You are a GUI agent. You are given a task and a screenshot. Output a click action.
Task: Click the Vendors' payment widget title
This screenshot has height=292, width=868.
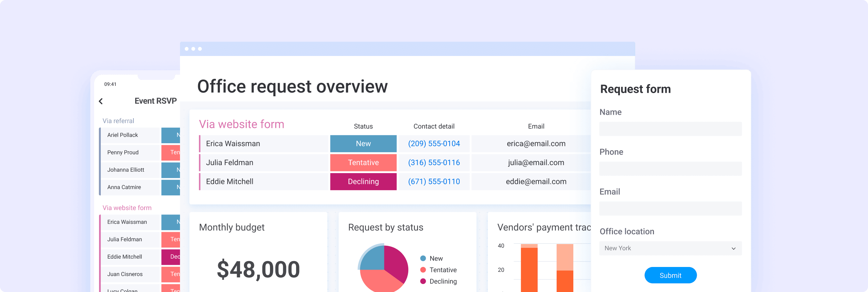(544, 227)
